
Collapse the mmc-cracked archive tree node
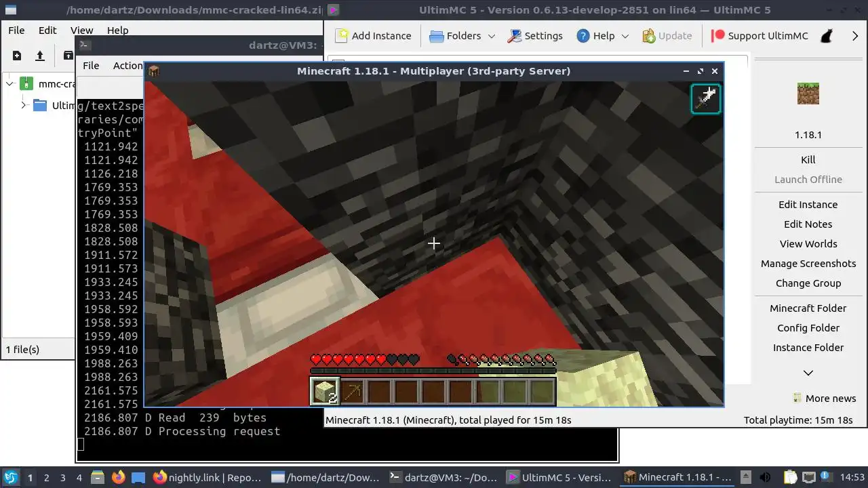[x=9, y=84]
